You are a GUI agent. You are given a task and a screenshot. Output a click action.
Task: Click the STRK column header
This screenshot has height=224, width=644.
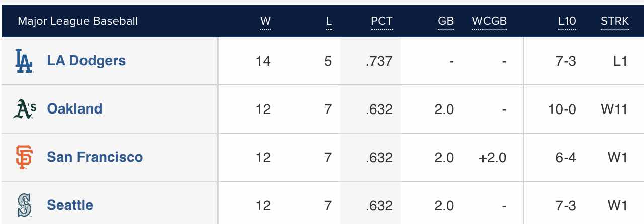tap(614, 21)
